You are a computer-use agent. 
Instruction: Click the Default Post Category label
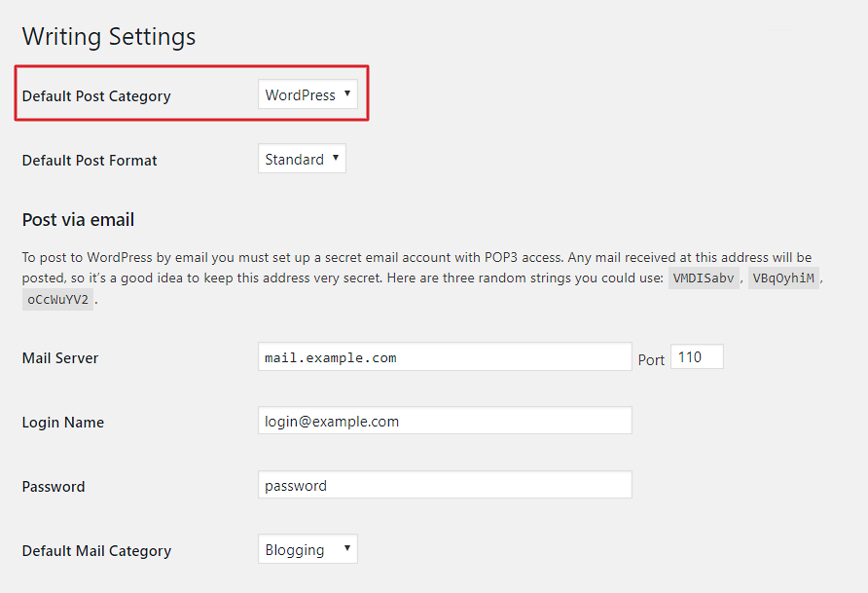pyautogui.click(x=96, y=96)
